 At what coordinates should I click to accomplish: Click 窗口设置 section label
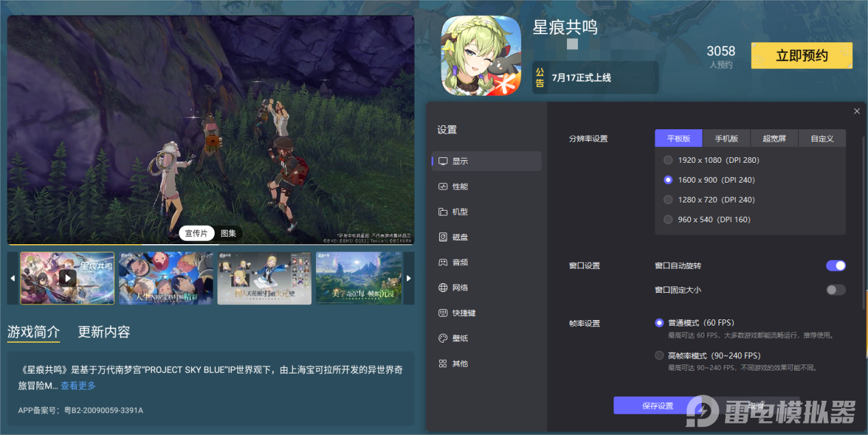pos(584,265)
